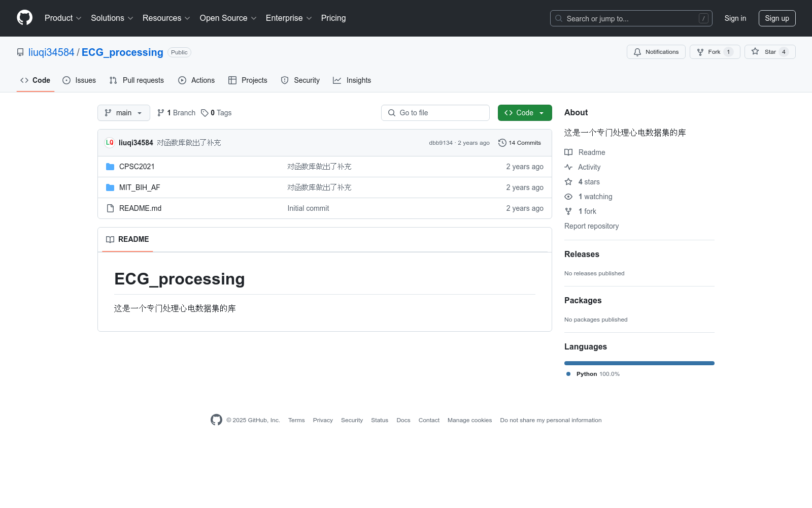This screenshot has width=812, height=508.
Task: Click the README.md file icon
Action: click(110, 208)
